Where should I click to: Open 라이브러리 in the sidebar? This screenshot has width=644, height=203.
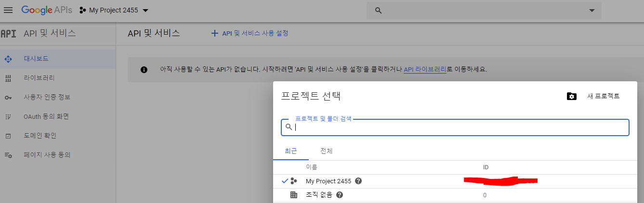coord(58,78)
